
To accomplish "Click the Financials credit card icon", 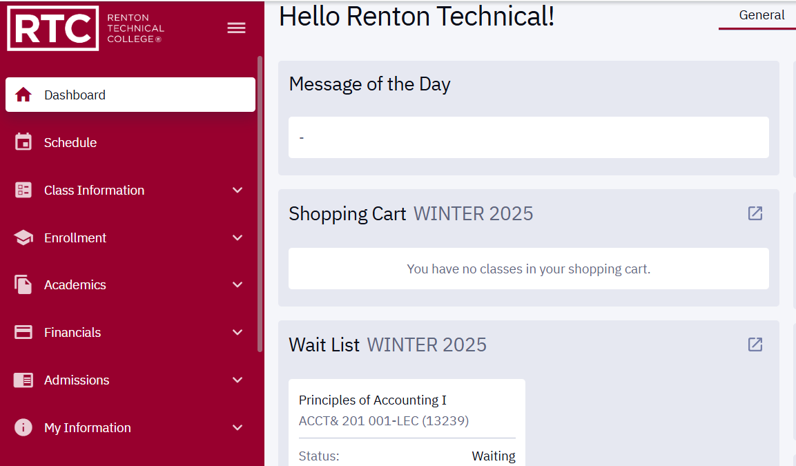I will click(23, 332).
